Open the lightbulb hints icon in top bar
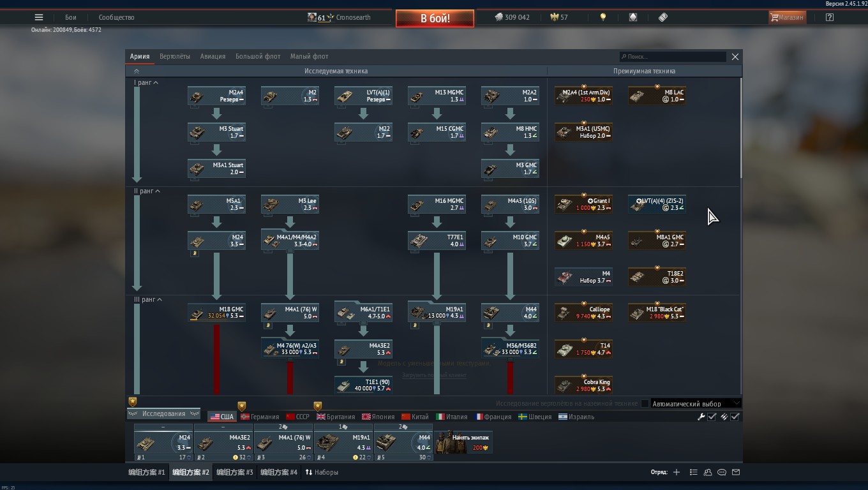 pyautogui.click(x=603, y=17)
